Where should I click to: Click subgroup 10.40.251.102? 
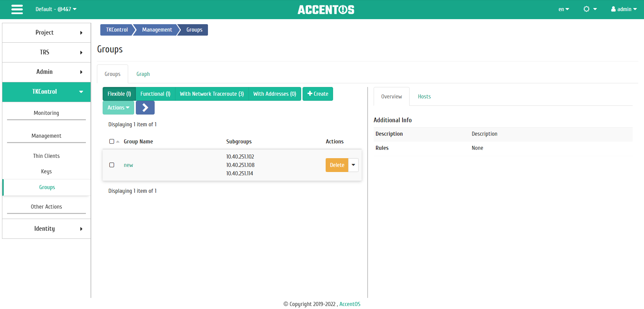pos(240,157)
